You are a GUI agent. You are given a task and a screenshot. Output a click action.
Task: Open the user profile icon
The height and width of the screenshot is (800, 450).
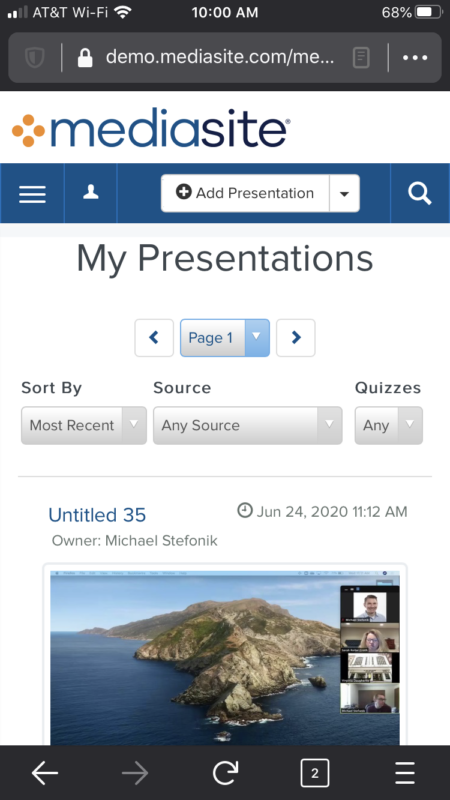(91, 193)
